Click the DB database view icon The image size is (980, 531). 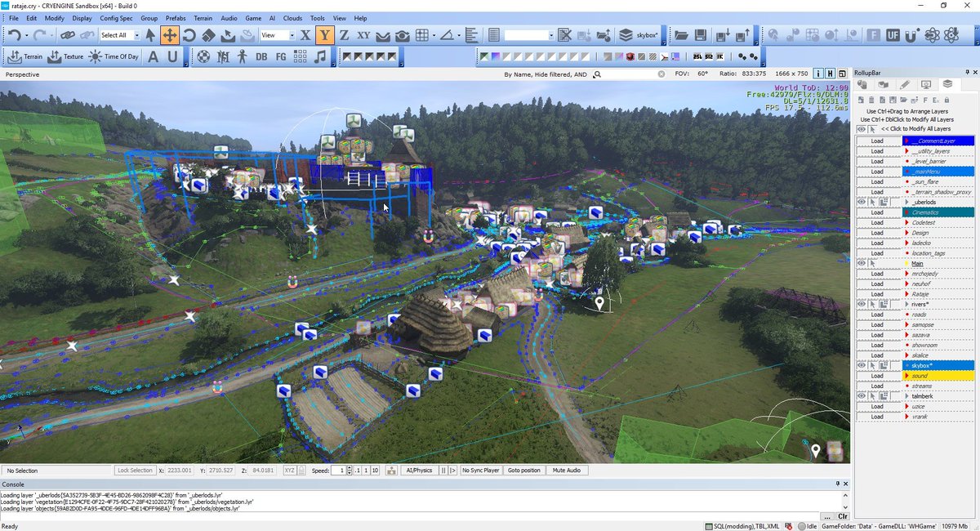pos(261,56)
